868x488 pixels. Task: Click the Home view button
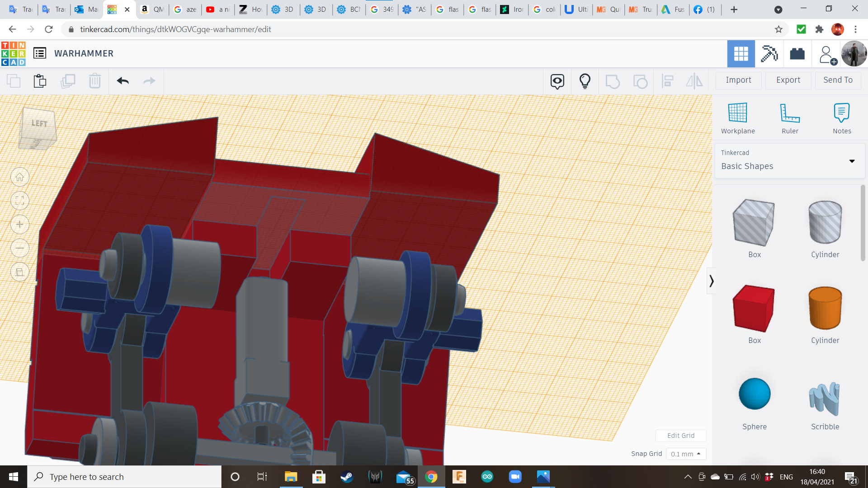20,177
